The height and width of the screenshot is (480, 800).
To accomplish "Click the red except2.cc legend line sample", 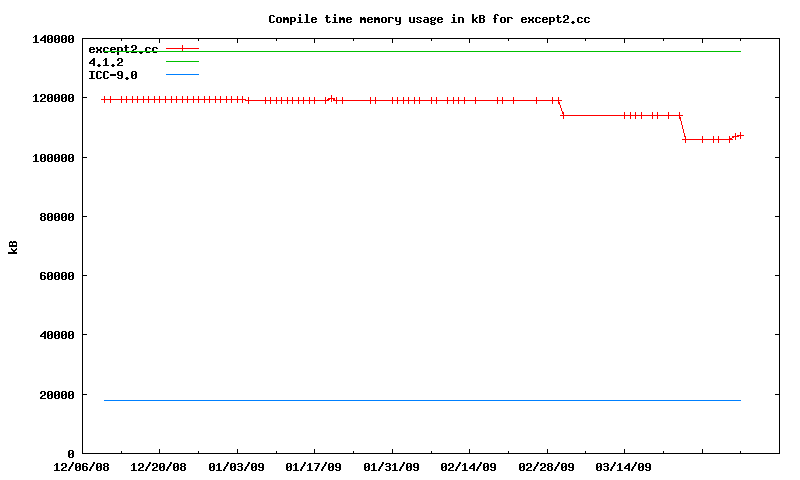I will click(x=183, y=48).
